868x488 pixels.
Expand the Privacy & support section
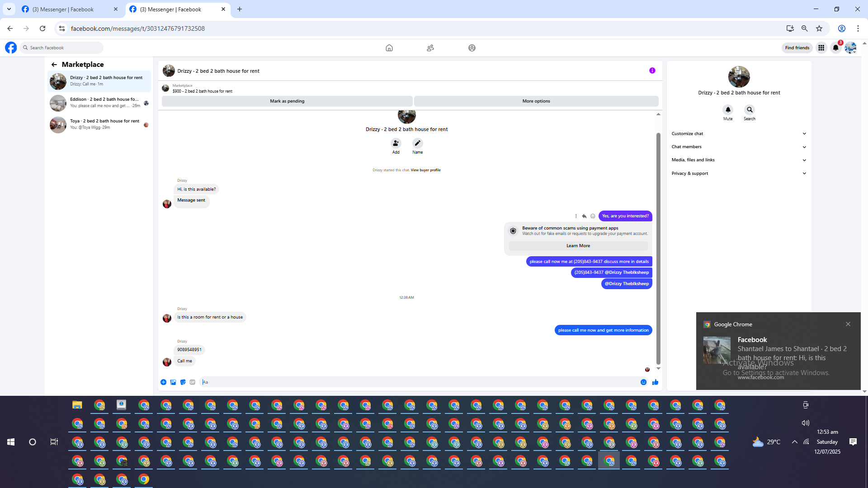[x=739, y=174]
